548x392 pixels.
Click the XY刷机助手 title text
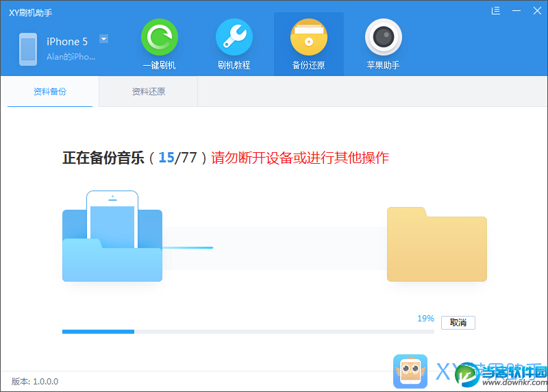(x=30, y=13)
